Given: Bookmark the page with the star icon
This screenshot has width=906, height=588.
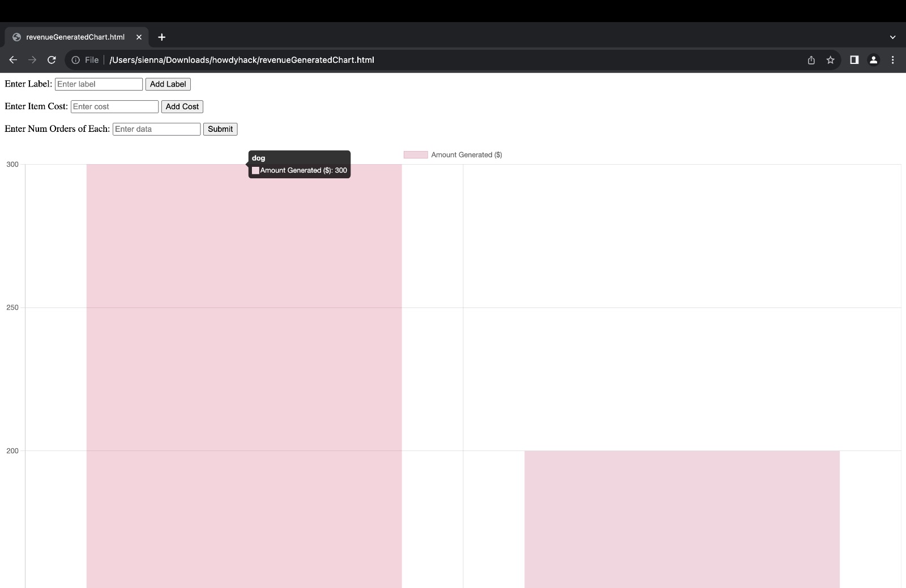Looking at the screenshot, I should 831,59.
